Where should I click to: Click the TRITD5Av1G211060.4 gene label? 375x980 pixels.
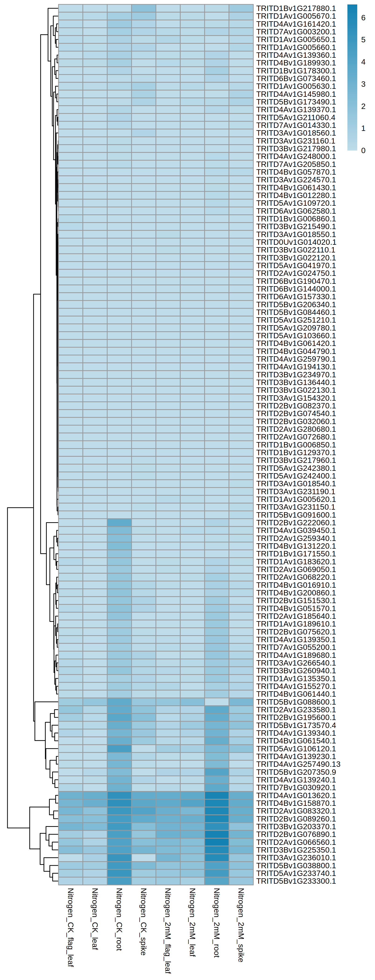[x=296, y=118]
